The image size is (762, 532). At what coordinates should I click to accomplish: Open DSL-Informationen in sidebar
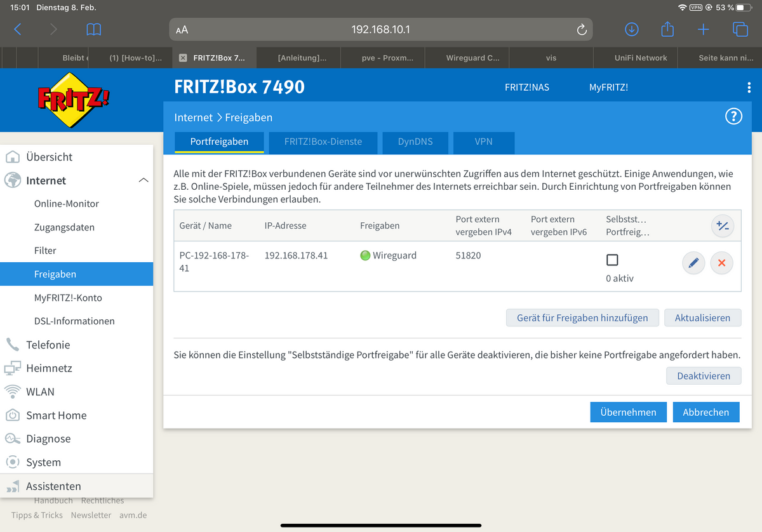tap(74, 321)
